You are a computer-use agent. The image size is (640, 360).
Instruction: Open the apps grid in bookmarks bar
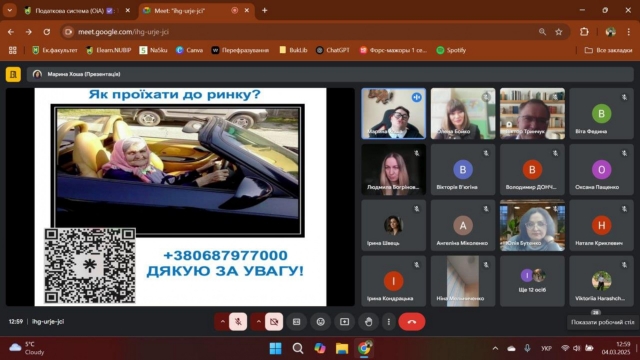13,50
